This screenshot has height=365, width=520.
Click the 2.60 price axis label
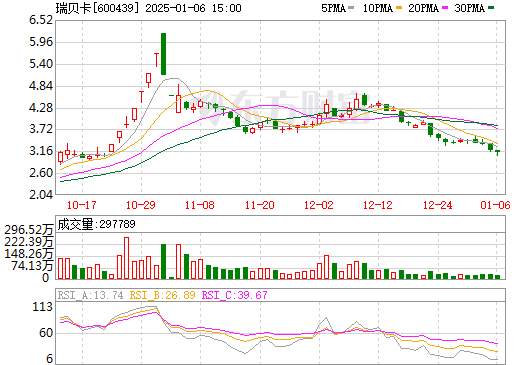point(41,173)
